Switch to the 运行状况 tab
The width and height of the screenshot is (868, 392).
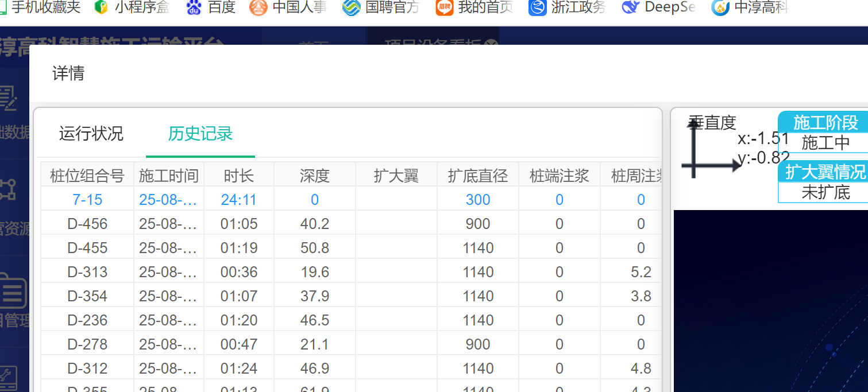[91, 134]
